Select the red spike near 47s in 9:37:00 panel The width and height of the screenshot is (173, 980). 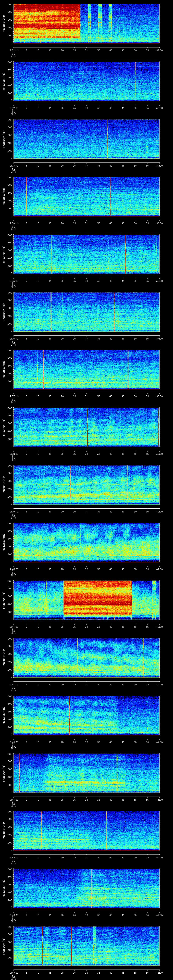[x=128, y=369]
